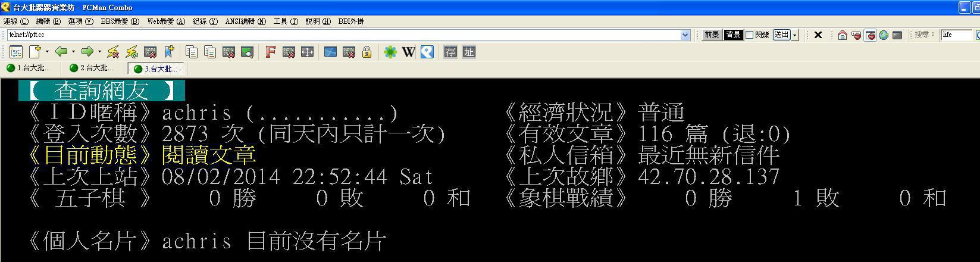The height and width of the screenshot is (262, 980).
Task: Click the blue Q search icon
Action: click(x=427, y=52)
